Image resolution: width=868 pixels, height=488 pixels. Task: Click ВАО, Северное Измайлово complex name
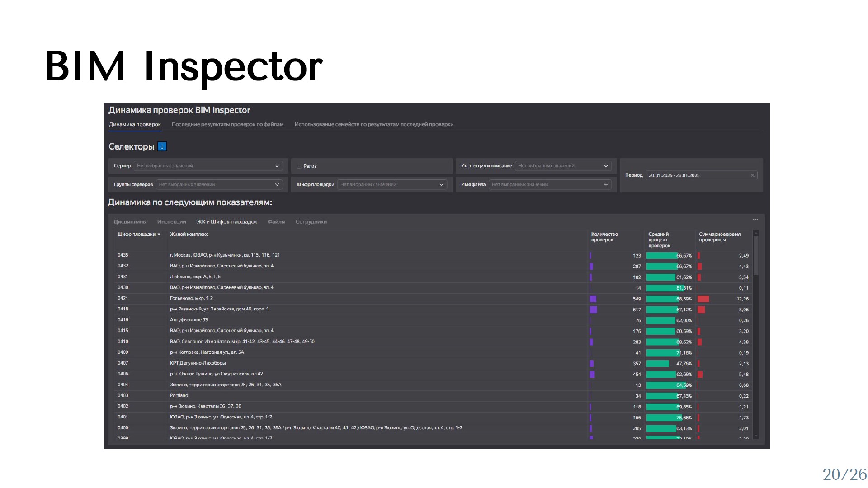tap(242, 342)
